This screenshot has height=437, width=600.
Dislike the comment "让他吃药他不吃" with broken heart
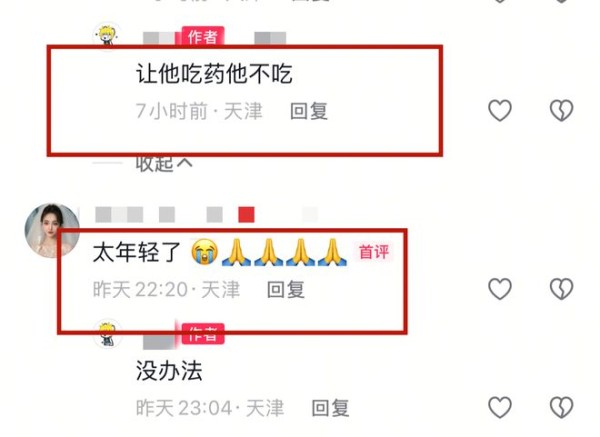561,110
